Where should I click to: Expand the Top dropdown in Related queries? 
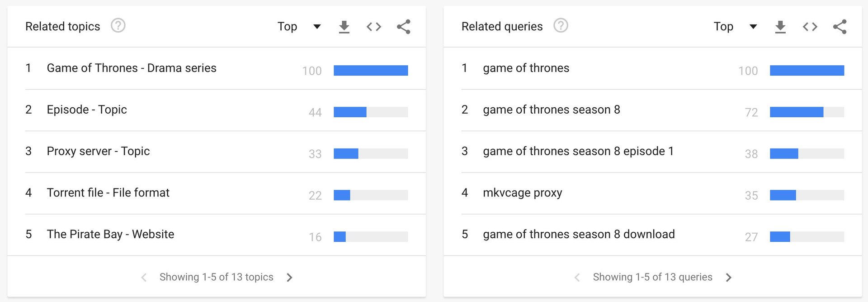pyautogui.click(x=736, y=27)
